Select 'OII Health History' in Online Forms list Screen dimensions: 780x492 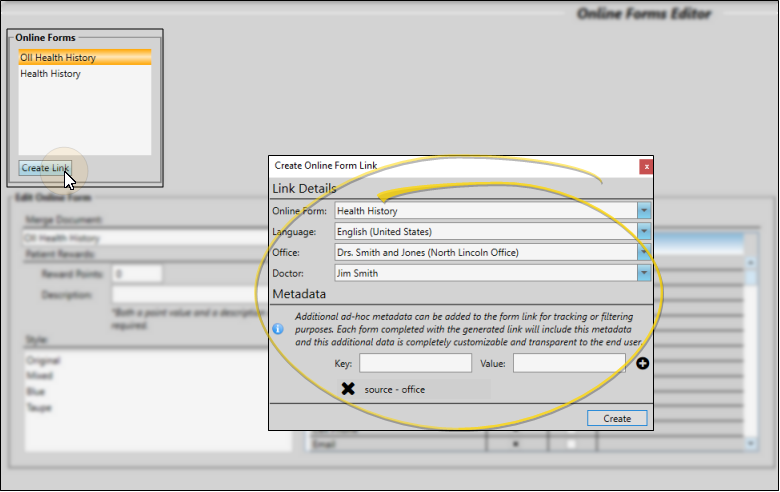[x=84, y=58]
